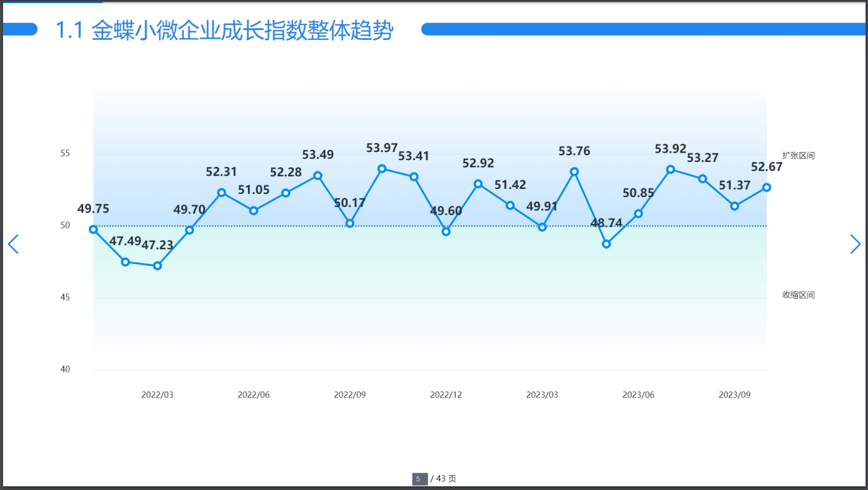The height and width of the screenshot is (490, 868).
Task: Select the 53.41 data point marker
Action: [x=414, y=177]
